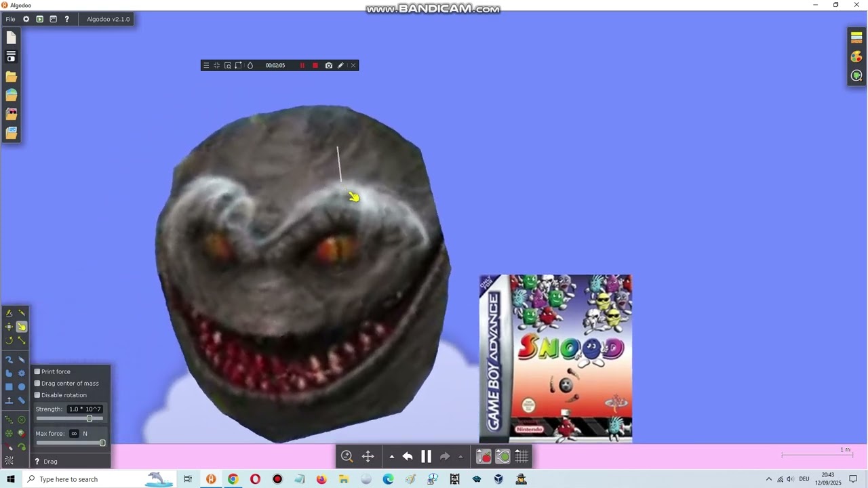
Task: Open the top-right Material panel icon
Action: click(x=856, y=38)
